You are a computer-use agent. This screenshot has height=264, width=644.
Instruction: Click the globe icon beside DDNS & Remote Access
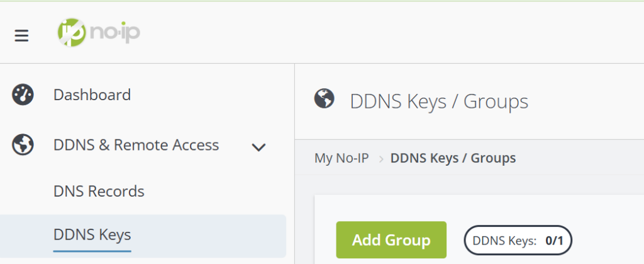[x=23, y=145]
